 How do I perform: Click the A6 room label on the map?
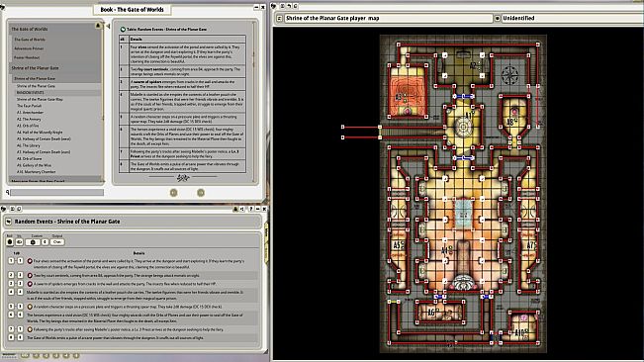[431, 313]
